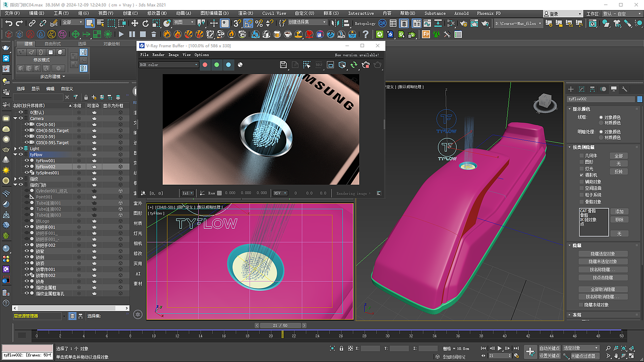The image size is (644, 362).
Task: Click the layer stack icon beside layer explorer
Action: pyautogui.click(x=73, y=316)
